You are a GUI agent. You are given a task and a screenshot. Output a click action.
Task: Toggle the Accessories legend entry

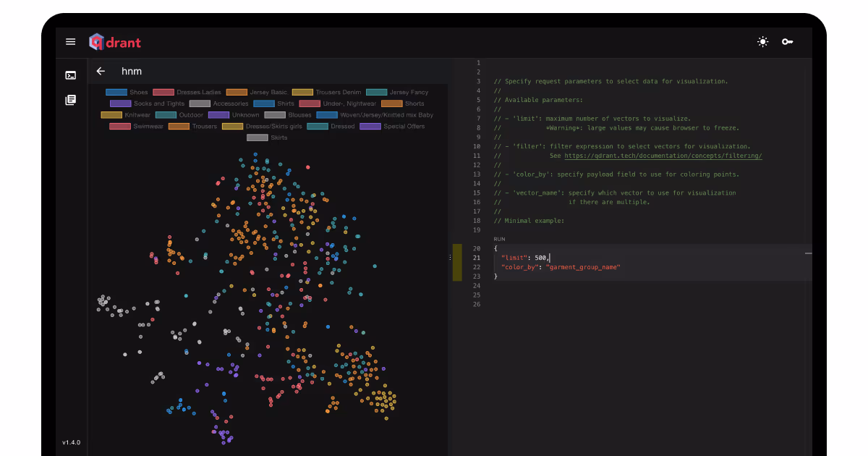pyautogui.click(x=219, y=104)
